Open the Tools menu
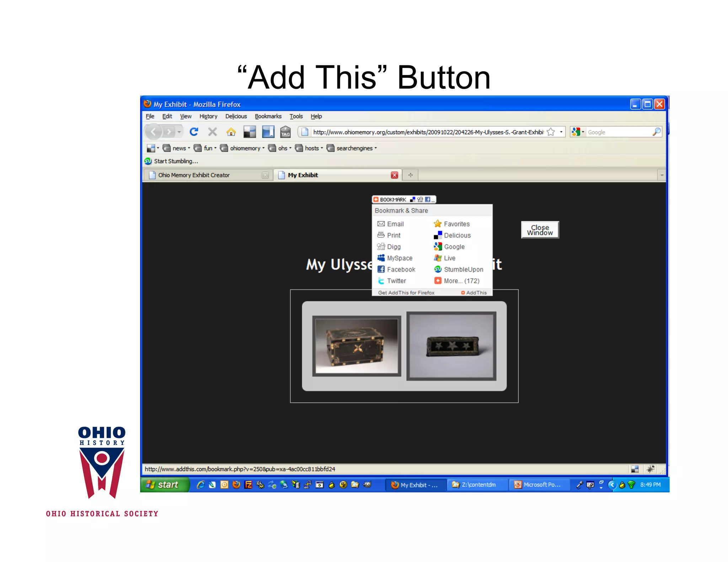The width and height of the screenshot is (728, 562). (296, 116)
